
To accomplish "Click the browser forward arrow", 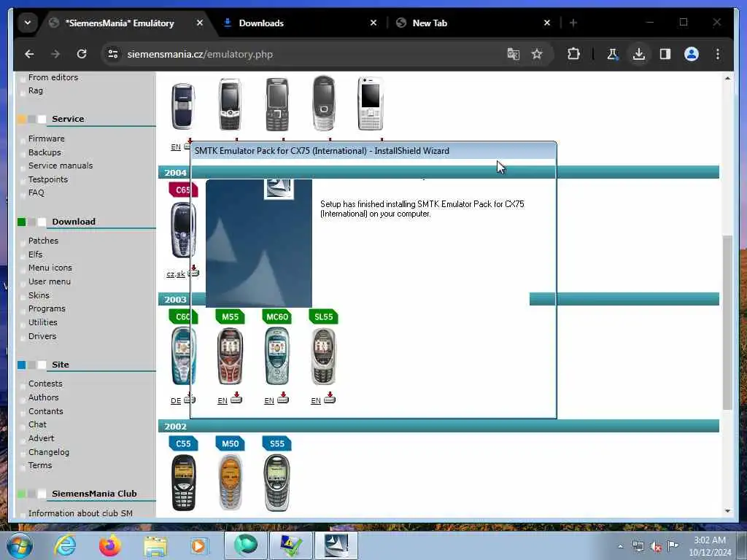I will click(x=55, y=54).
